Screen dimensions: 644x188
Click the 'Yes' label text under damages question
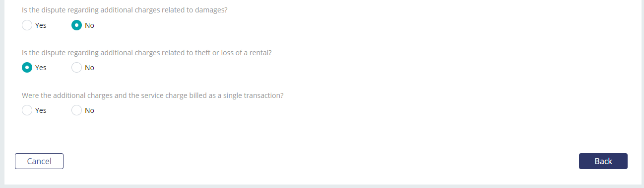(x=41, y=25)
